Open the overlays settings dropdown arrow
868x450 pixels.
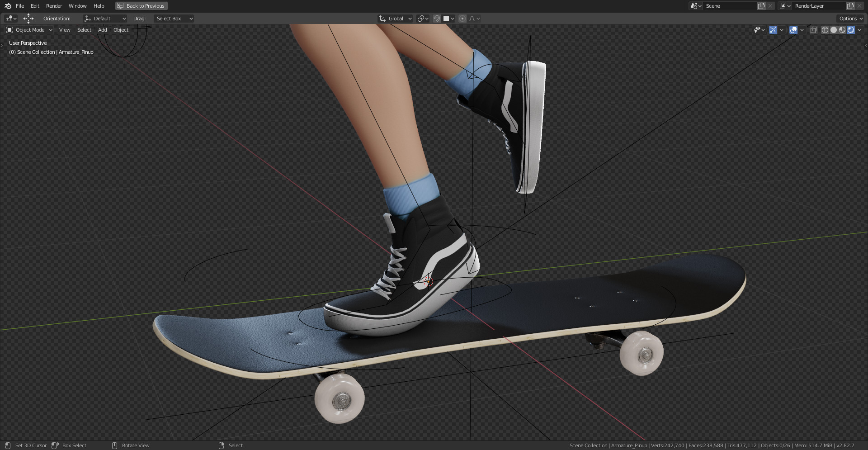[x=802, y=30]
